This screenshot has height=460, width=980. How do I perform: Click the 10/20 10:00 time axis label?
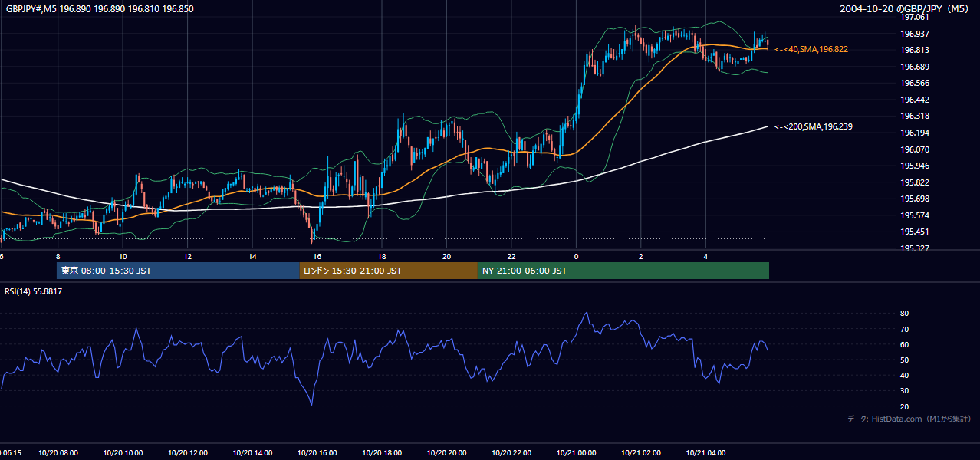pos(123,452)
